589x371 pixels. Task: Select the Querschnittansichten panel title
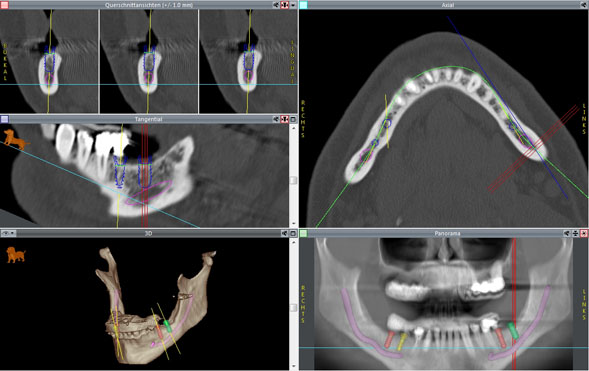148,5
